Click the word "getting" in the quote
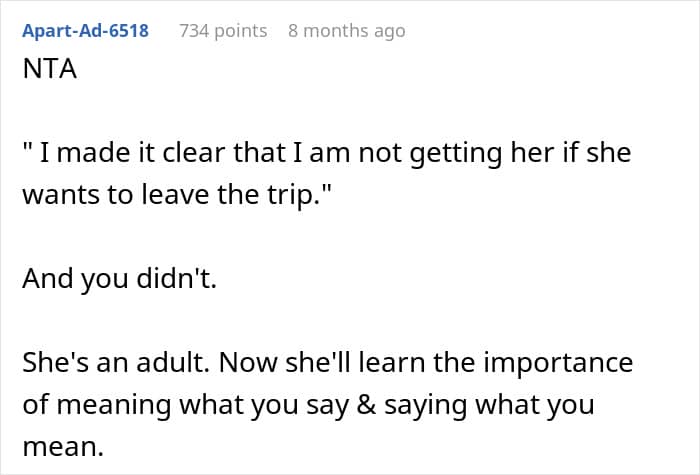 pyautogui.click(x=456, y=154)
